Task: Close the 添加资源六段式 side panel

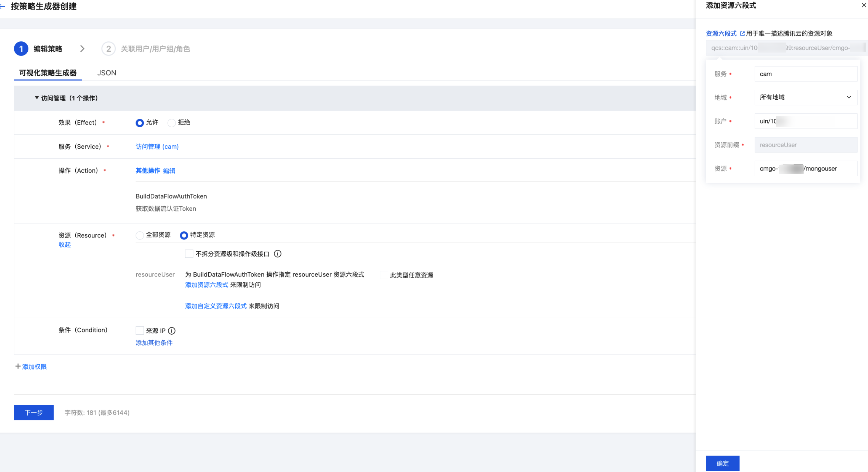Action: pyautogui.click(x=864, y=5)
